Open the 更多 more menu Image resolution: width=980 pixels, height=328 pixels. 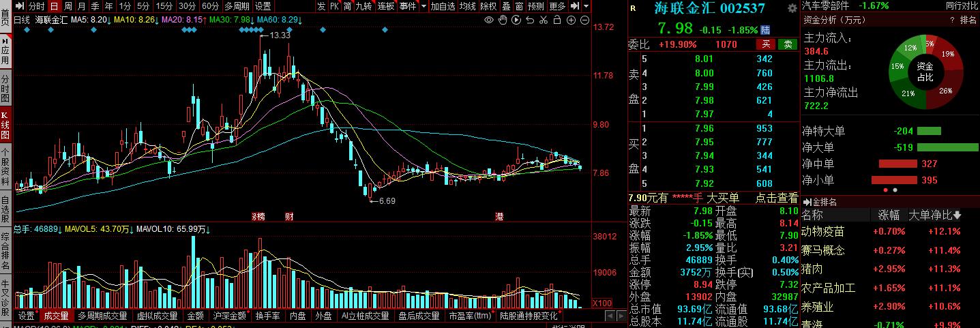click(x=557, y=6)
